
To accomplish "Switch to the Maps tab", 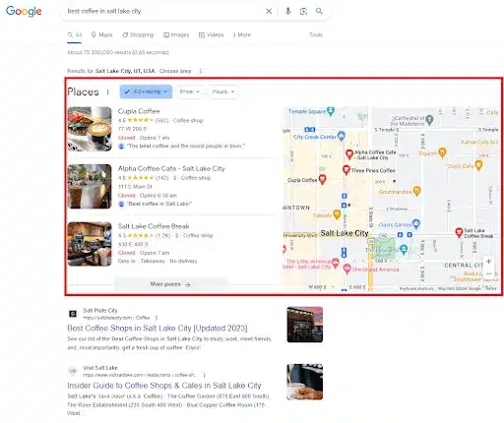I will click(x=102, y=34).
